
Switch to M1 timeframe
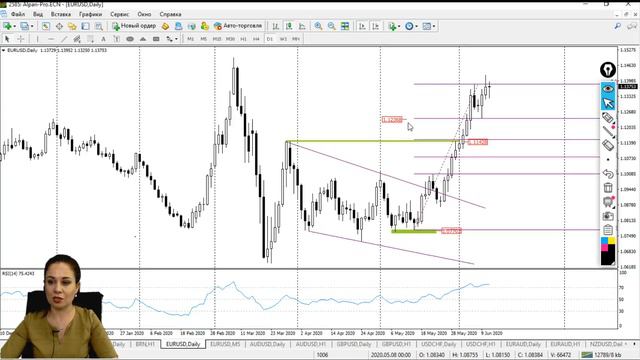[191, 39]
